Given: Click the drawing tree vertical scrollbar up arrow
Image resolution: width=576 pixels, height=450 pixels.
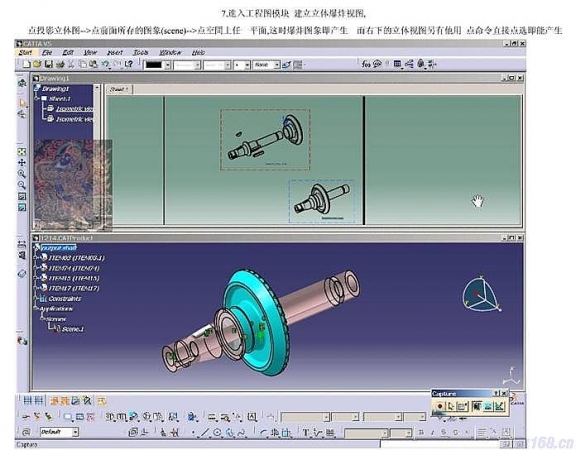Looking at the screenshot, I should [x=97, y=88].
